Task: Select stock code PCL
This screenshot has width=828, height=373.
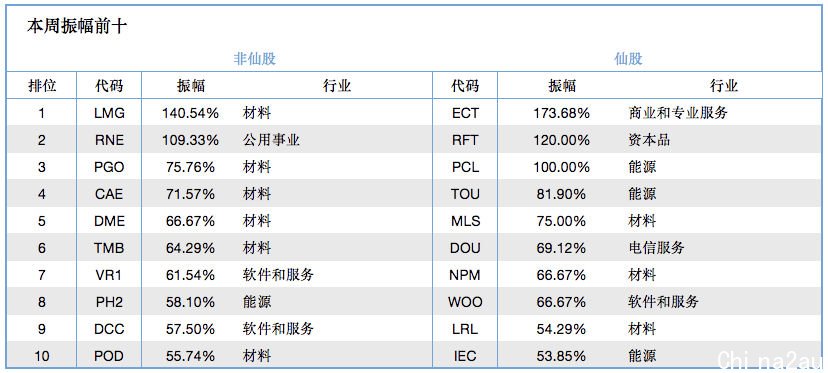Action: point(465,167)
